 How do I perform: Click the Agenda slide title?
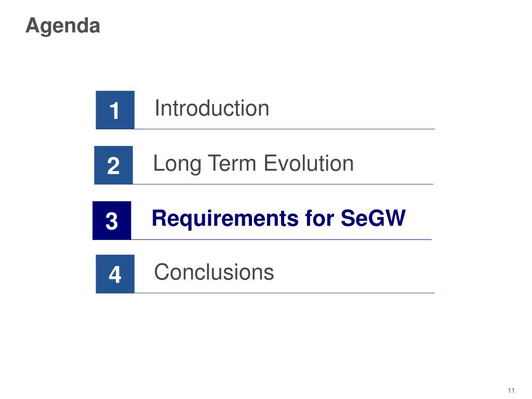tap(63, 26)
